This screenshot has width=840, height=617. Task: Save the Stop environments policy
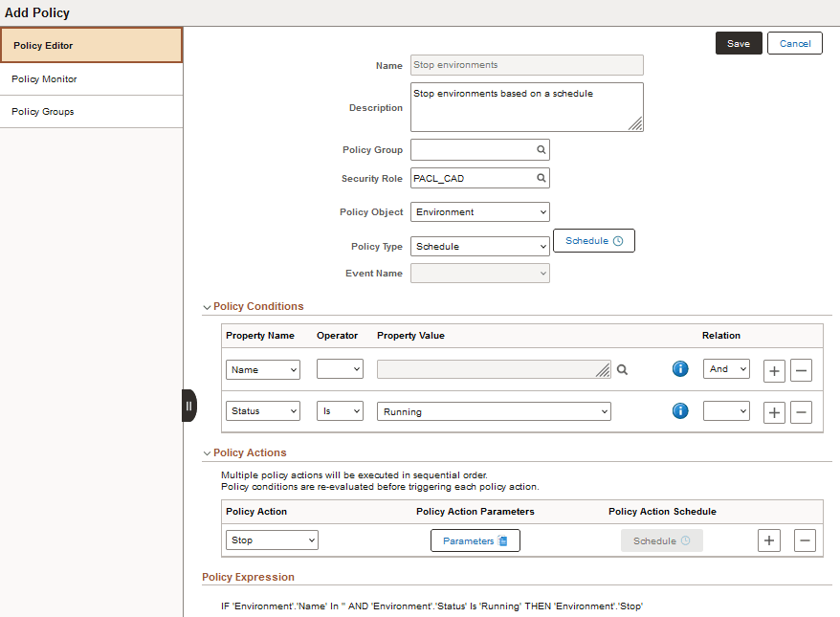[738, 43]
